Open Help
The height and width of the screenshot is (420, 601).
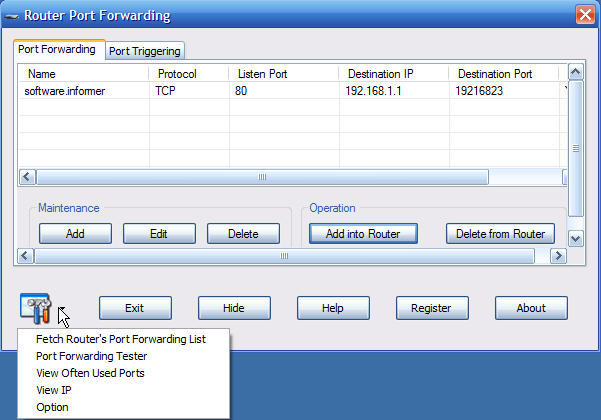tap(333, 308)
